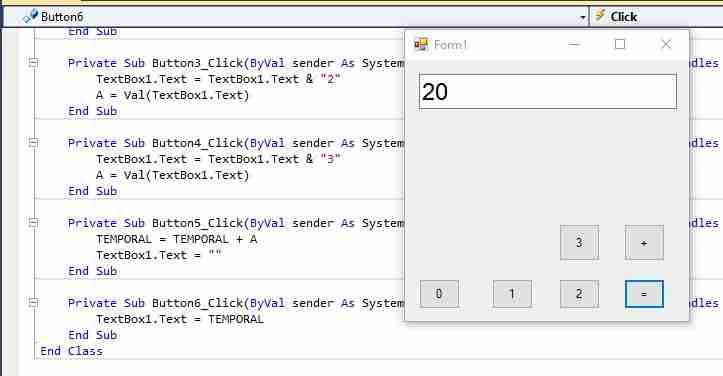This screenshot has height=376, width=723.
Task: Click the Button4_Click sub declaration
Action: 236,143
